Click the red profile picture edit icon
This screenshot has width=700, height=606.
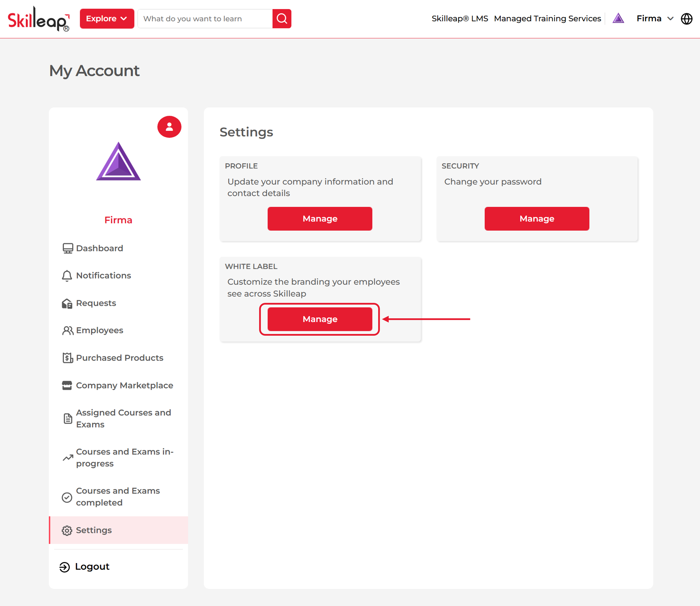(169, 127)
